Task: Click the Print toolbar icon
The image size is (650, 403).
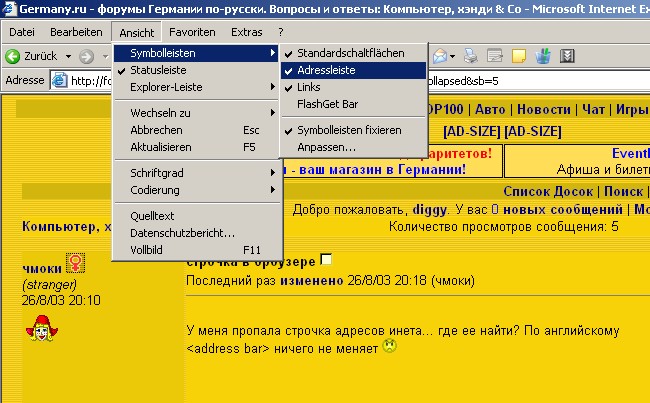Action: (x=473, y=56)
